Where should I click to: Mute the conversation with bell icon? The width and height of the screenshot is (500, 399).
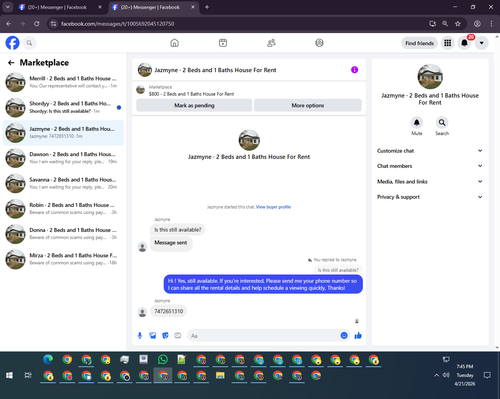coord(417,123)
